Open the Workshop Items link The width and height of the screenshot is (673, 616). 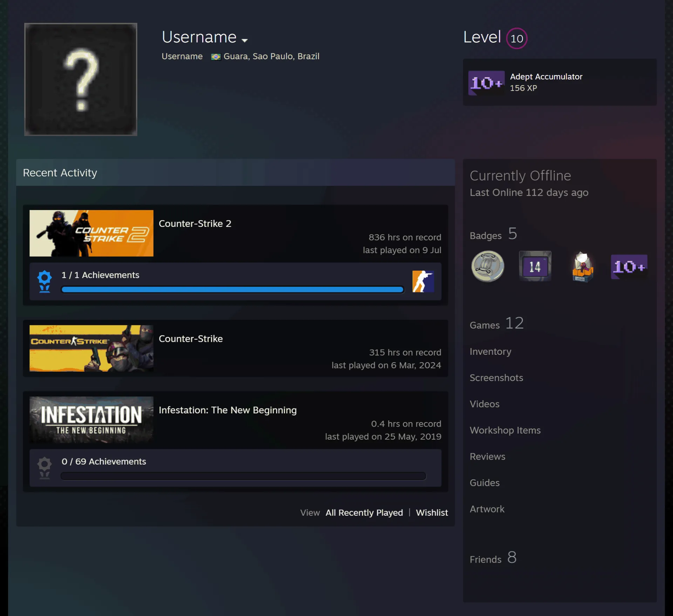[505, 430]
